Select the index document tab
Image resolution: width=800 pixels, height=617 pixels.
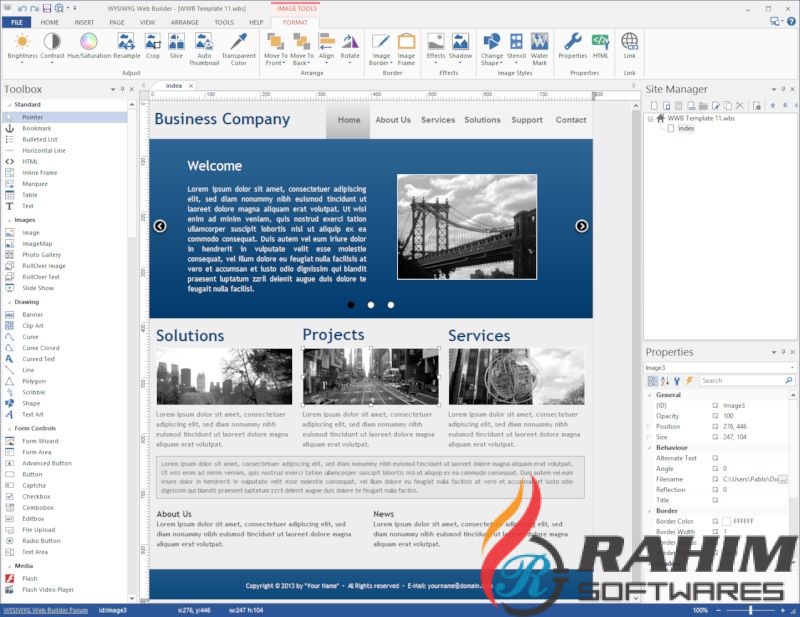point(174,86)
